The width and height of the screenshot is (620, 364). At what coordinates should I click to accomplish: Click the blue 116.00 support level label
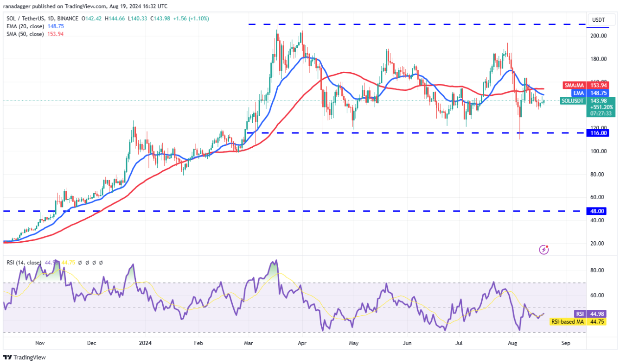[598, 133]
